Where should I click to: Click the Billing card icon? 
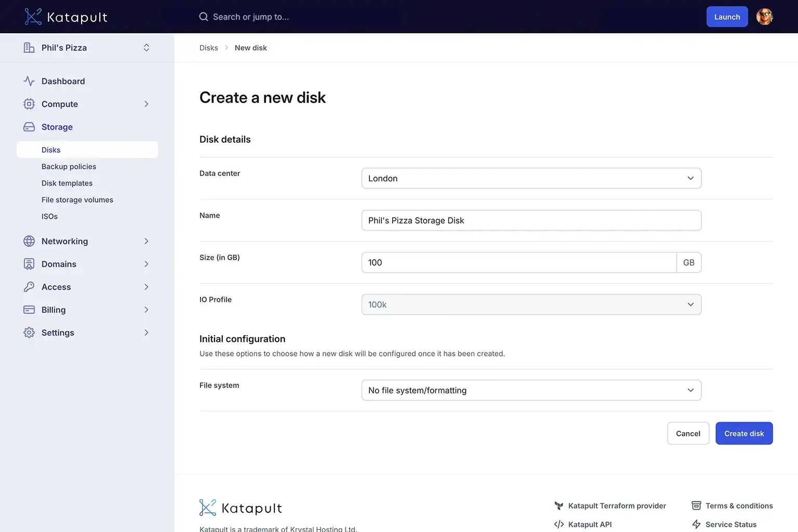(x=29, y=310)
